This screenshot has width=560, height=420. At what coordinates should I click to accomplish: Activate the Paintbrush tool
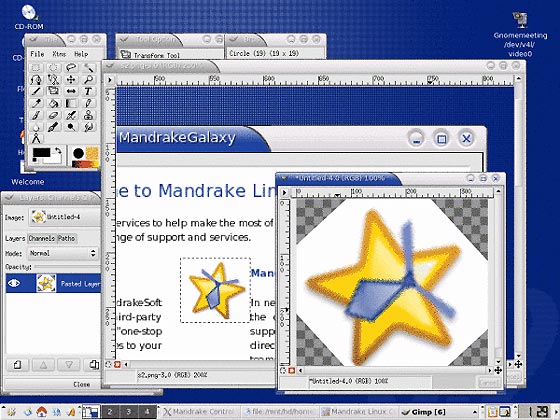point(36,115)
